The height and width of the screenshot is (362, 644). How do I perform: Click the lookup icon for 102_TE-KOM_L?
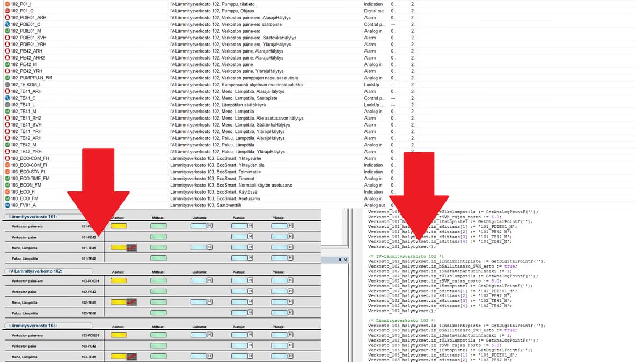click(x=7, y=85)
